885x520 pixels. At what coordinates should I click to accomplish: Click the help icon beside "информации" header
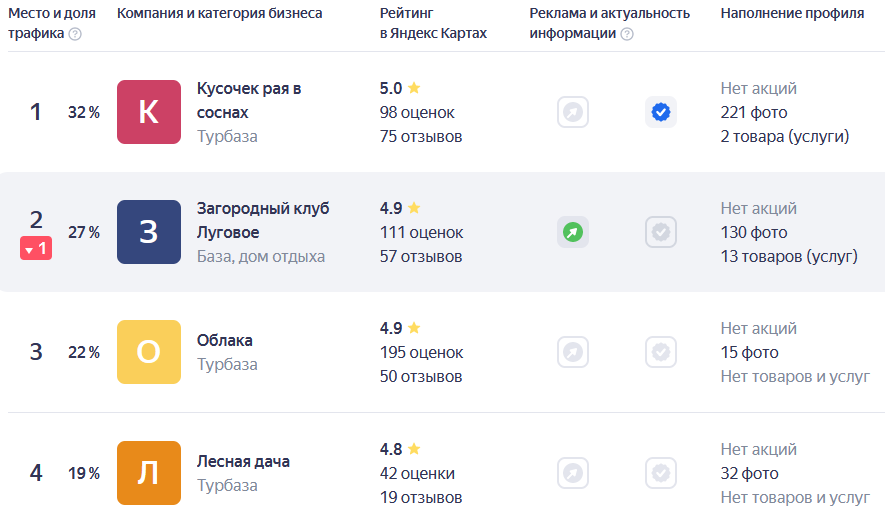pos(626,34)
